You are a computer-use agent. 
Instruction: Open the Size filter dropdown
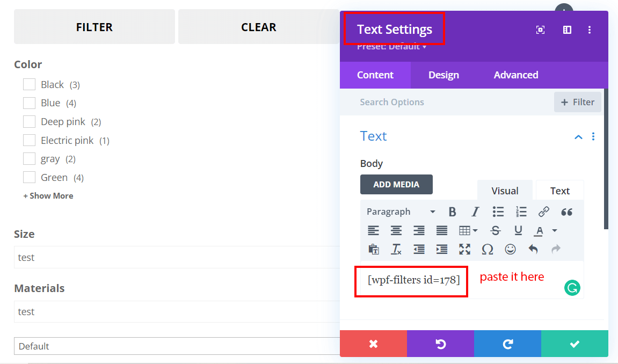coord(177,257)
